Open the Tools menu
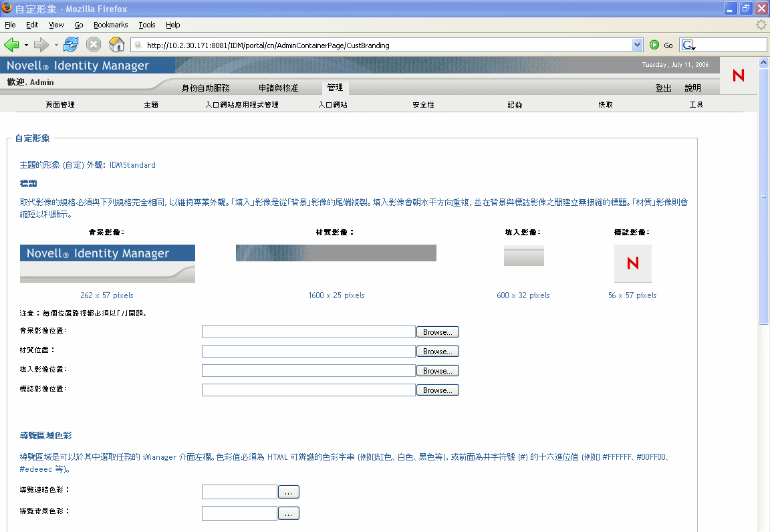770x532 pixels. pyautogui.click(x=147, y=25)
